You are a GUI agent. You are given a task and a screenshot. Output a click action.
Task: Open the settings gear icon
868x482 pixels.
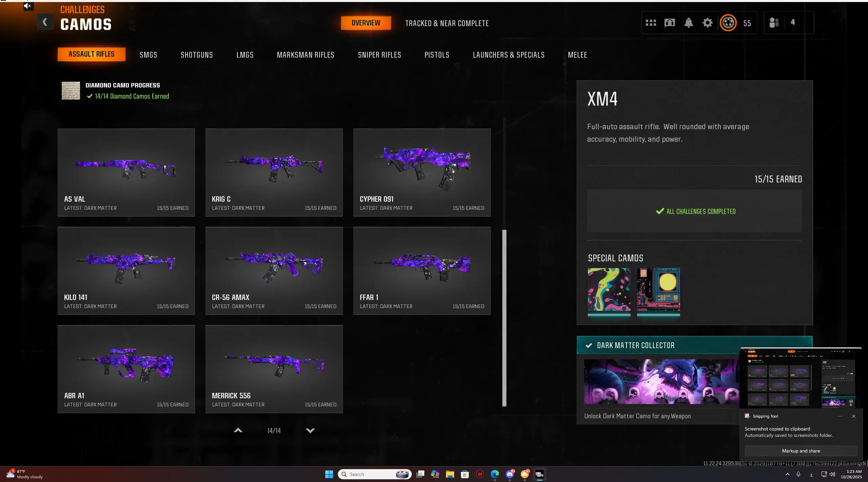click(x=708, y=23)
